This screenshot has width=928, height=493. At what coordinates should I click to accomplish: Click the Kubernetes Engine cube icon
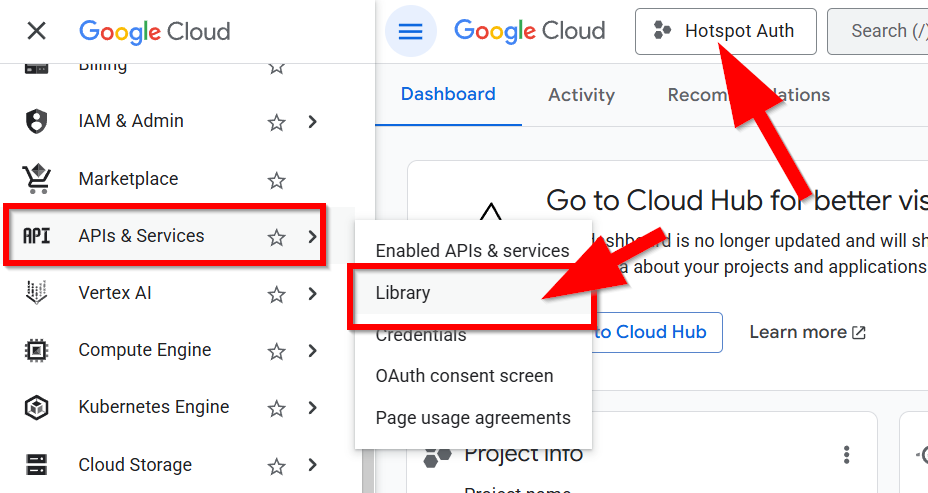(36, 408)
